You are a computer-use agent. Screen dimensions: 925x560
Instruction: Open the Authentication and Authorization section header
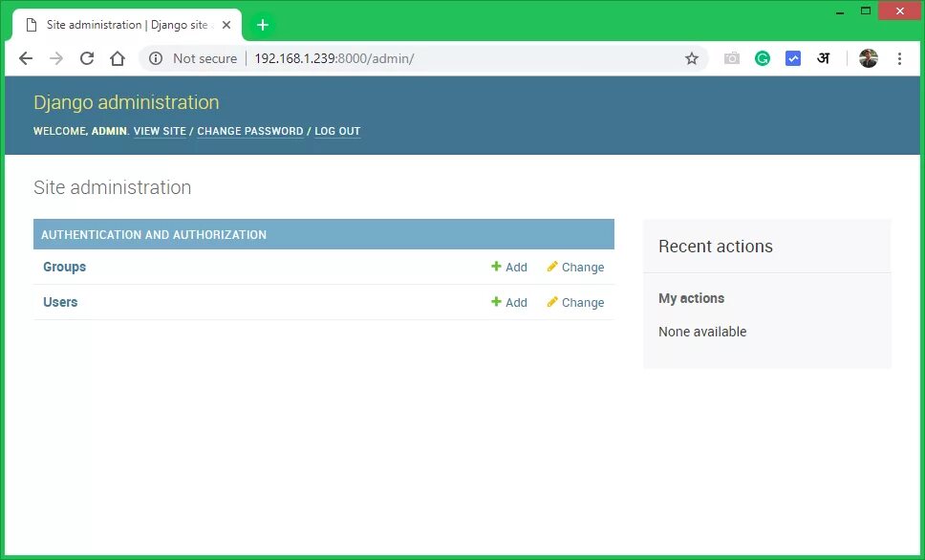154,235
